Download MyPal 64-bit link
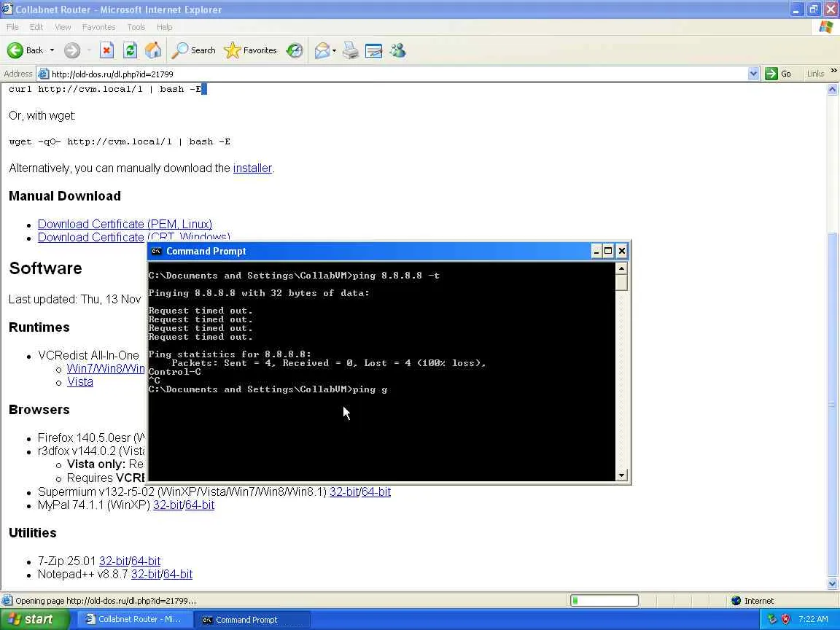 click(x=200, y=505)
